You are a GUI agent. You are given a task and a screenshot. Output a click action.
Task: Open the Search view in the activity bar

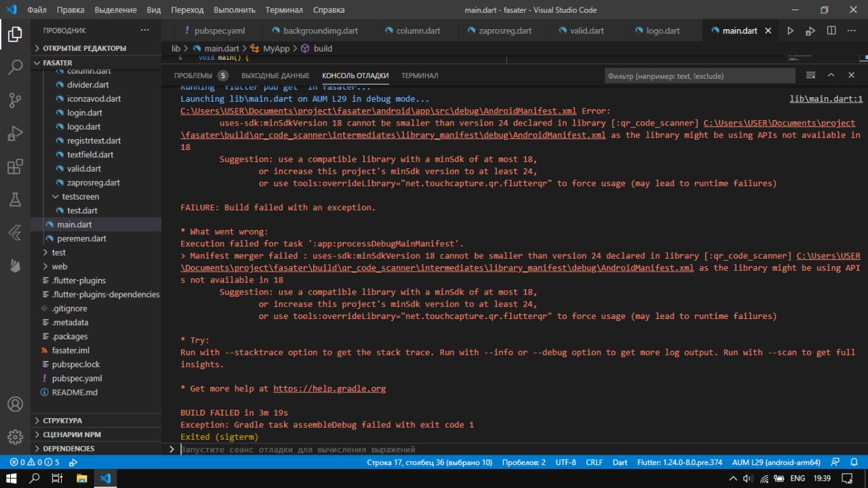coord(15,67)
